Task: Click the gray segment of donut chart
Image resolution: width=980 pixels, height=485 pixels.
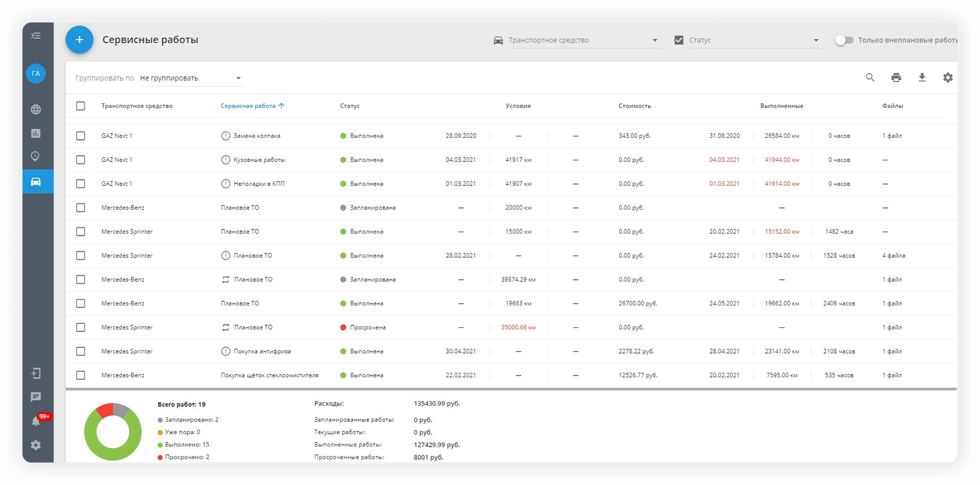Action: point(122,410)
